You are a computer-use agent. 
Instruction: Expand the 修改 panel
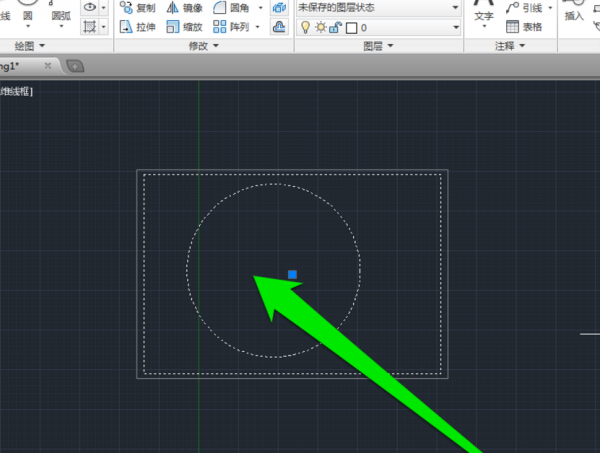(204, 46)
